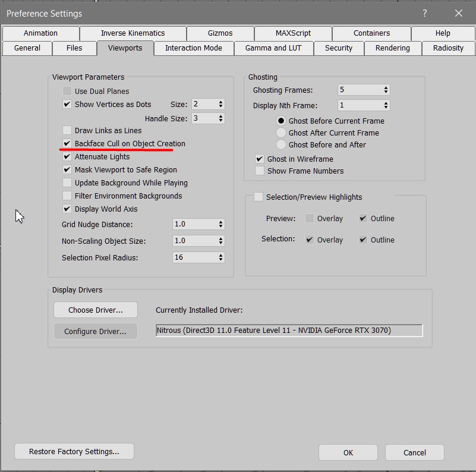Select the MAXScript tab

pos(293,33)
